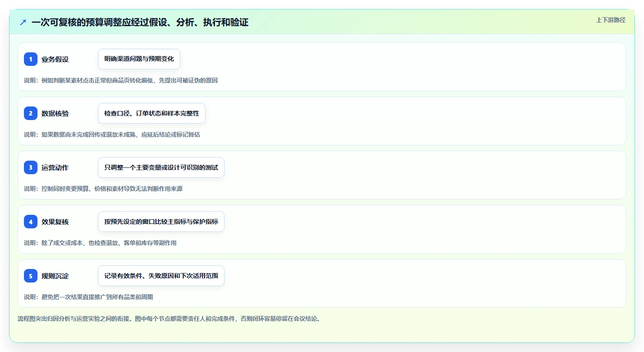Click the arrow icon beside the title
Screen dimensions: 644x352
point(23,22)
